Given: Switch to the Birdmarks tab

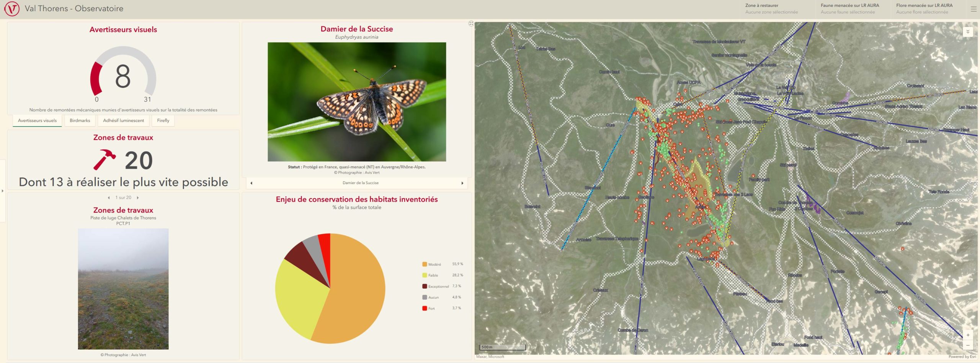Looking at the screenshot, I should pos(80,121).
